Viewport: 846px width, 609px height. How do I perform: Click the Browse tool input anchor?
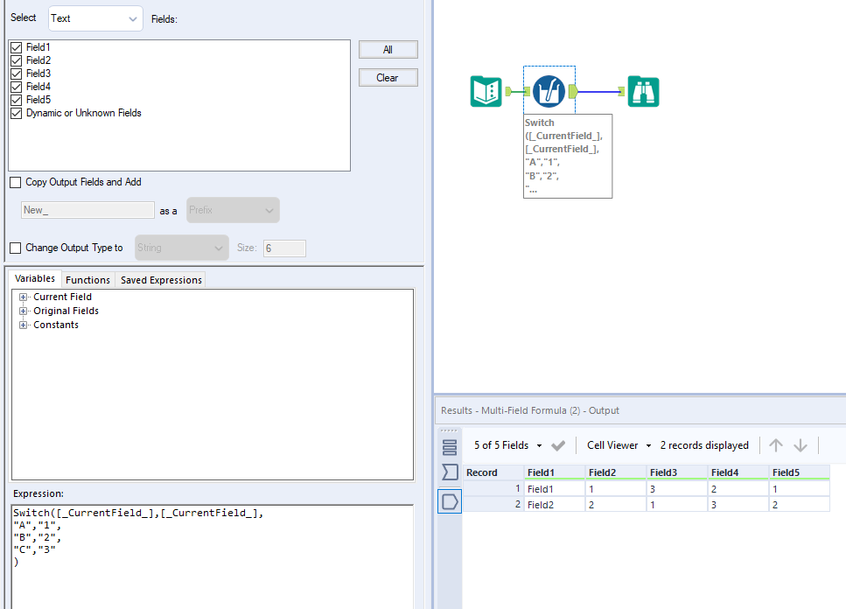[x=622, y=92]
